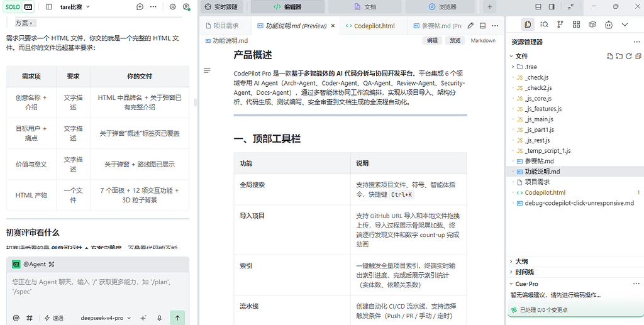644x325 pixels.
Task: Create new folder icon in 文件 header
Action: 619,56
